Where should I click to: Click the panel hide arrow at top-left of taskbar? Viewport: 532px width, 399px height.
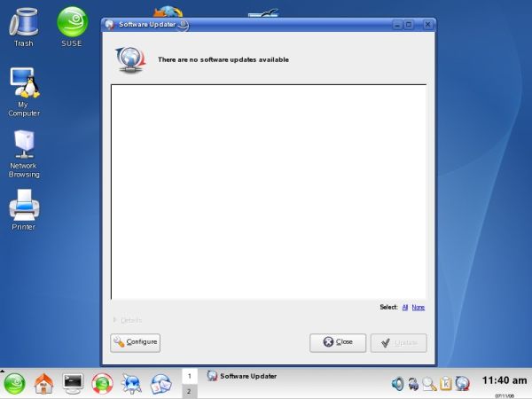[x=2, y=371]
